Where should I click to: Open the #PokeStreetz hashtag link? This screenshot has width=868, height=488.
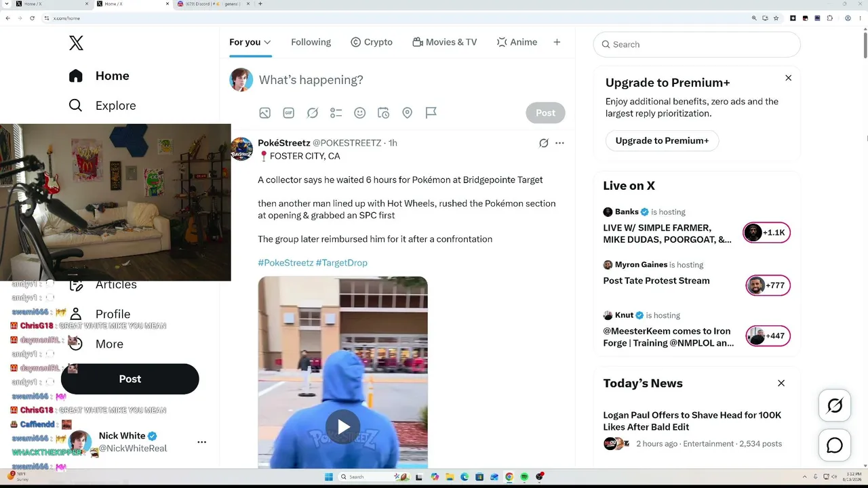click(x=285, y=263)
